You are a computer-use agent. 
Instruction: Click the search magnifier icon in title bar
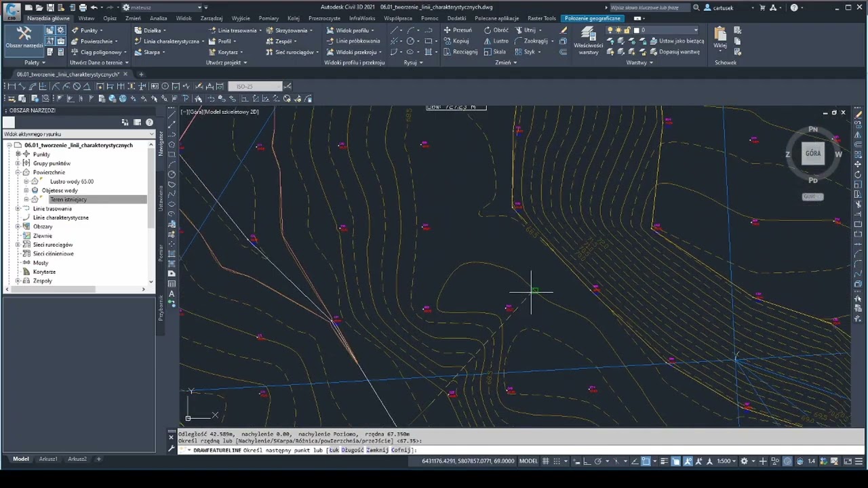coord(696,7)
